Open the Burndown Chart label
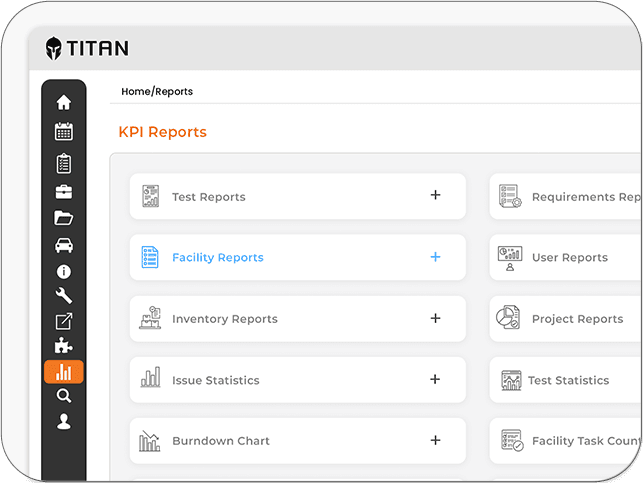Screen dimensions: 643x483 pyautogui.click(x=221, y=441)
